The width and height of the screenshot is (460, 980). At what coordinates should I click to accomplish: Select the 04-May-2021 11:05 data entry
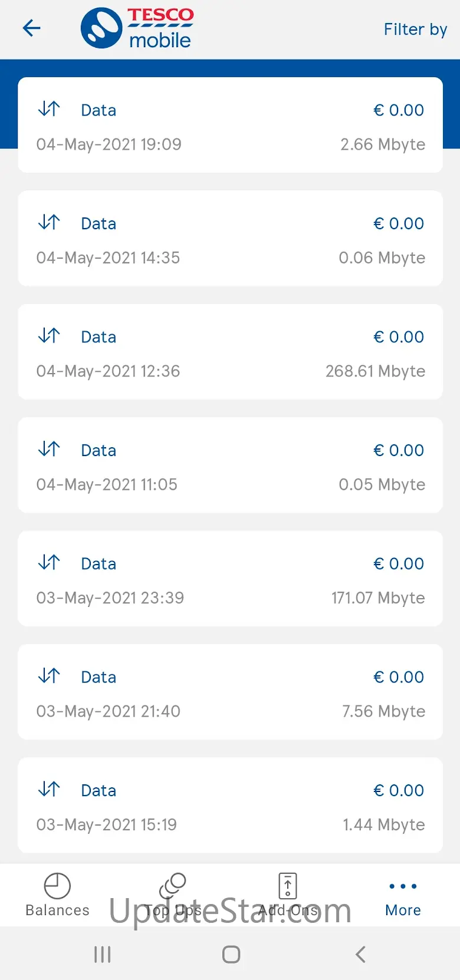pyautogui.click(x=230, y=466)
